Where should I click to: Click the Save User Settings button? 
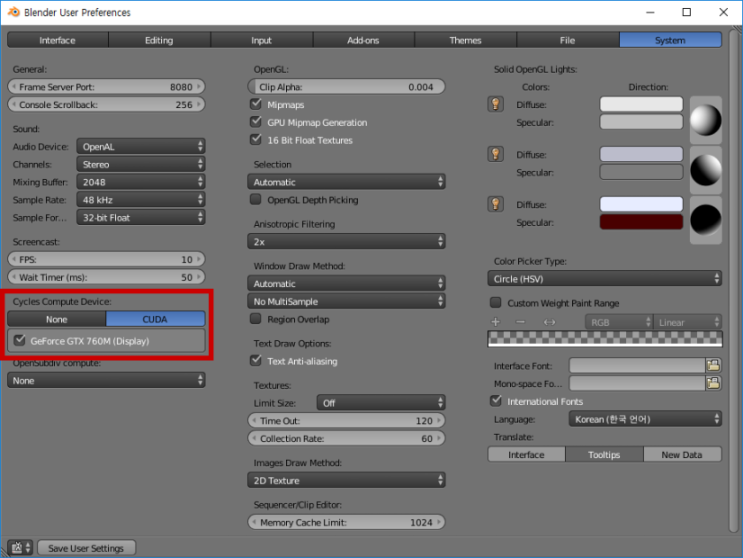pyautogui.click(x=86, y=548)
